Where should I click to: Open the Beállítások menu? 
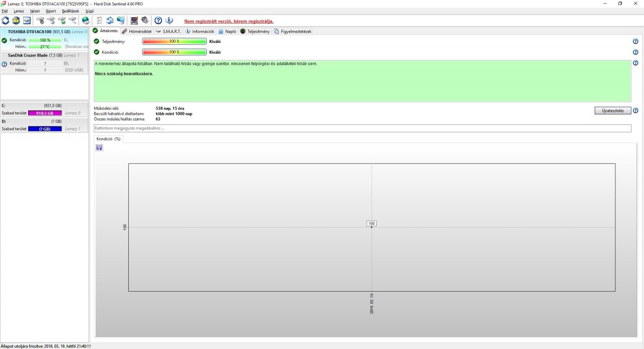pyautogui.click(x=70, y=11)
